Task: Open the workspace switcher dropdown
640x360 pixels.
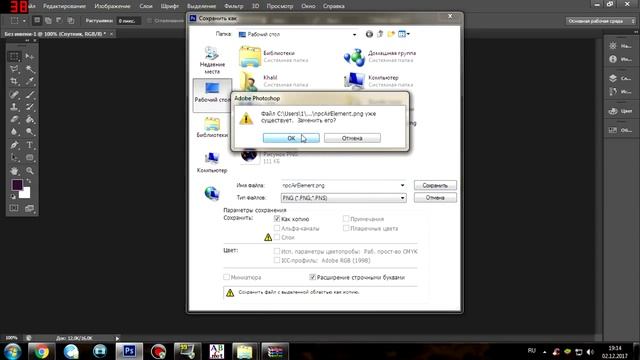Action: click(x=600, y=21)
